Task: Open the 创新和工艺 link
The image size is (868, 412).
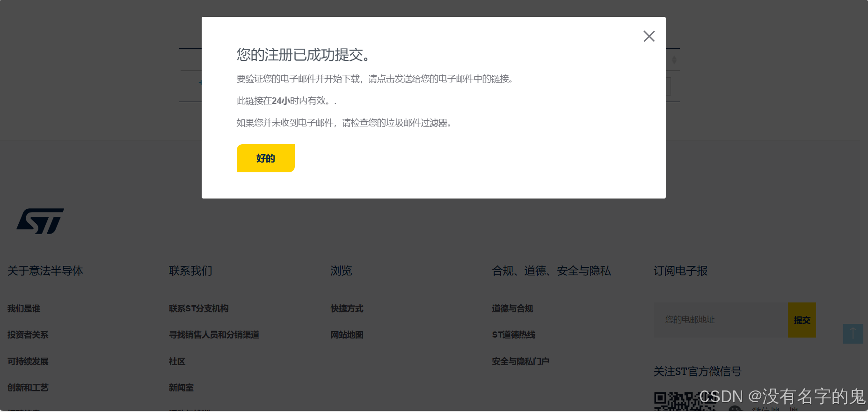Action: [x=28, y=388]
